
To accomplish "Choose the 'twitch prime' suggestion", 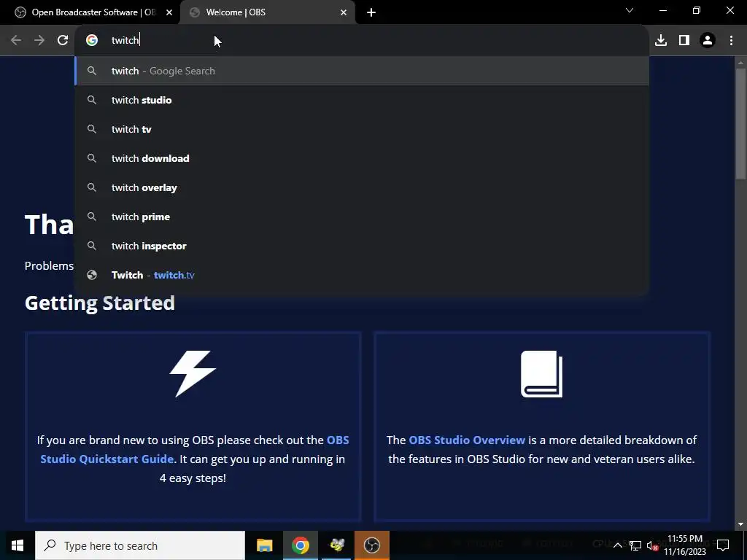I will coord(362,217).
